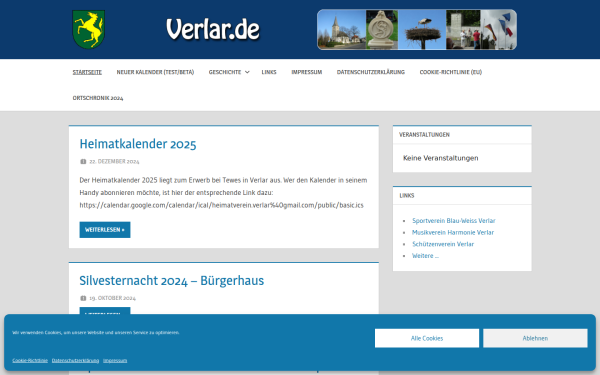This screenshot has height=375, width=600.
Task: Click the Keine Veranstaltungen text
Action: [x=440, y=158]
